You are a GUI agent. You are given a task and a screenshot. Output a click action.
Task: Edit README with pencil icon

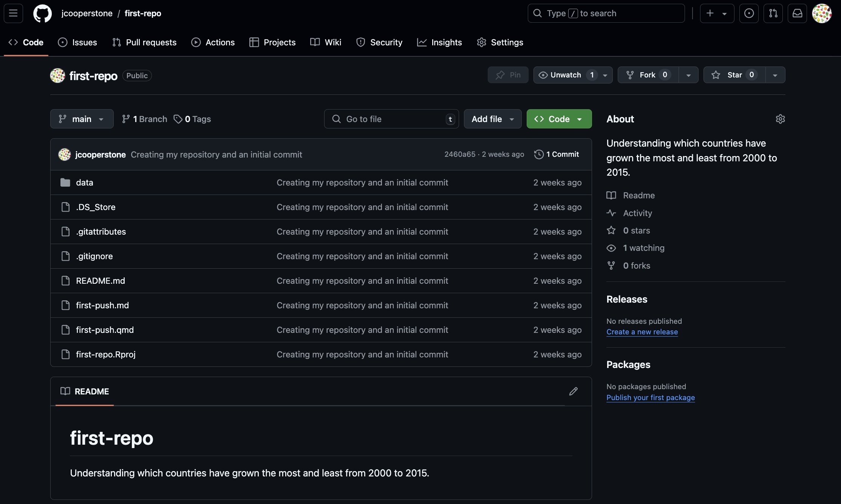[573, 391]
